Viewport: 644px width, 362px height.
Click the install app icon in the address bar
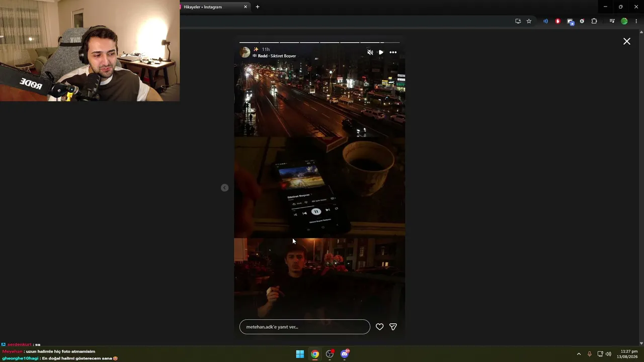518,21
